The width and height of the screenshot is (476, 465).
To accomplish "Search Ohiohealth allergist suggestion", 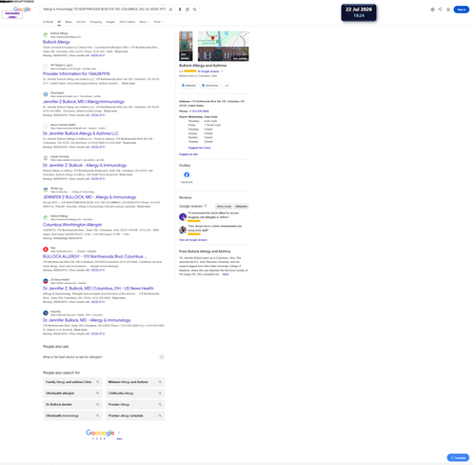I will pyautogui.click(x=72, y=394).
